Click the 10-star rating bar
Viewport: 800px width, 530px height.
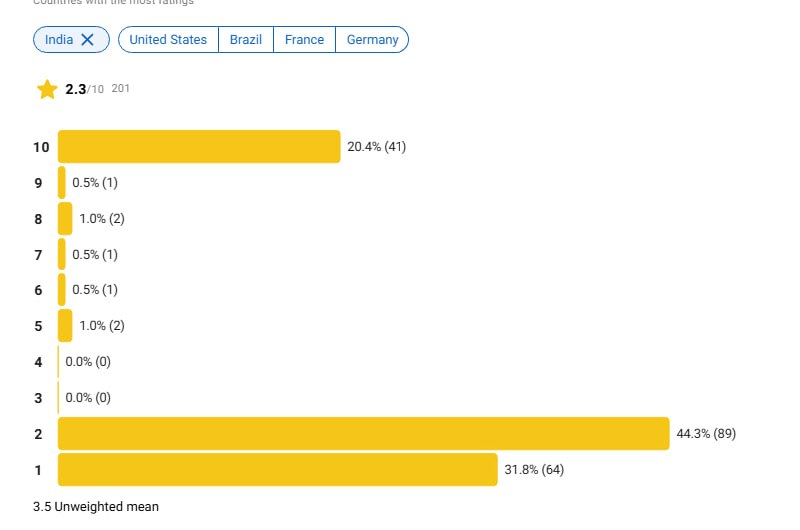coord(199,146)
